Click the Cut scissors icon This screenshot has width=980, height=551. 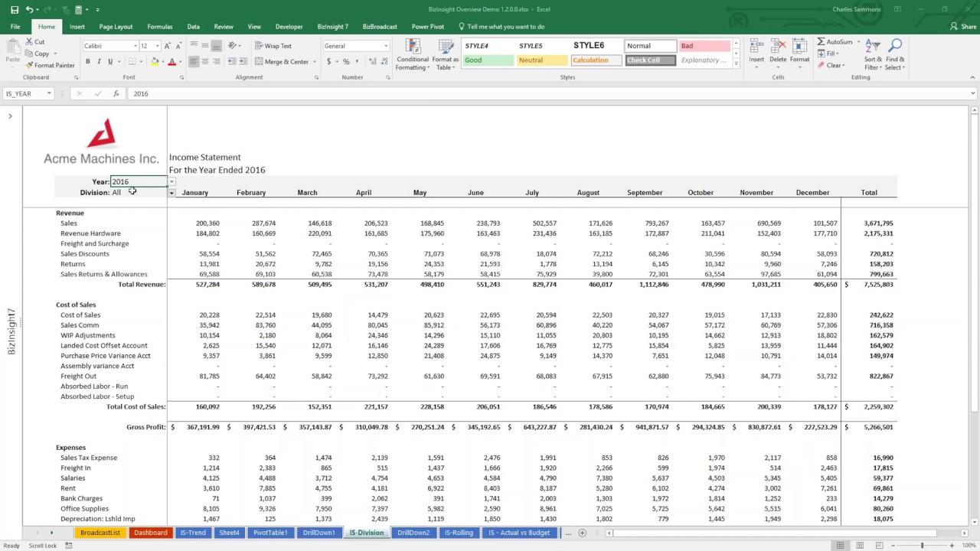pos(29,42)
